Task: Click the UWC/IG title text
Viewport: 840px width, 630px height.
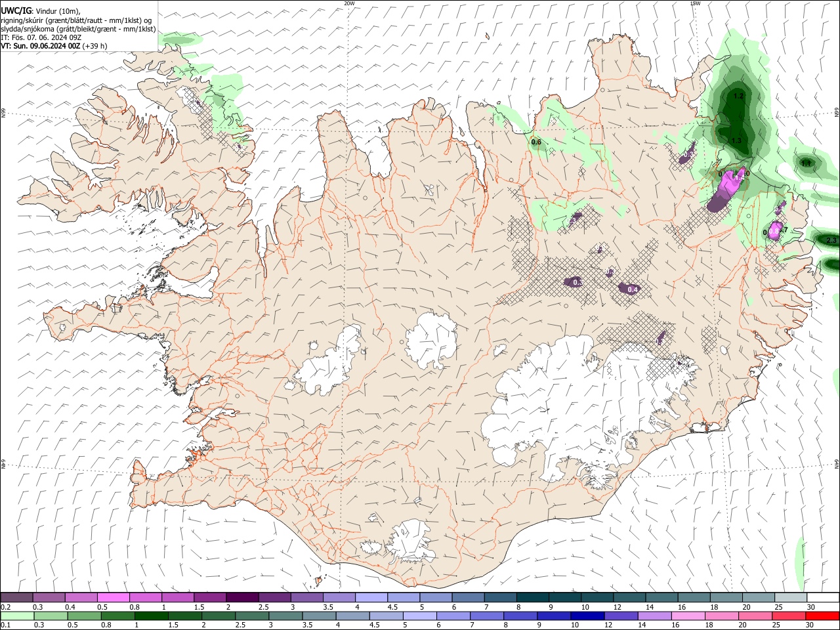Action: 16,10
